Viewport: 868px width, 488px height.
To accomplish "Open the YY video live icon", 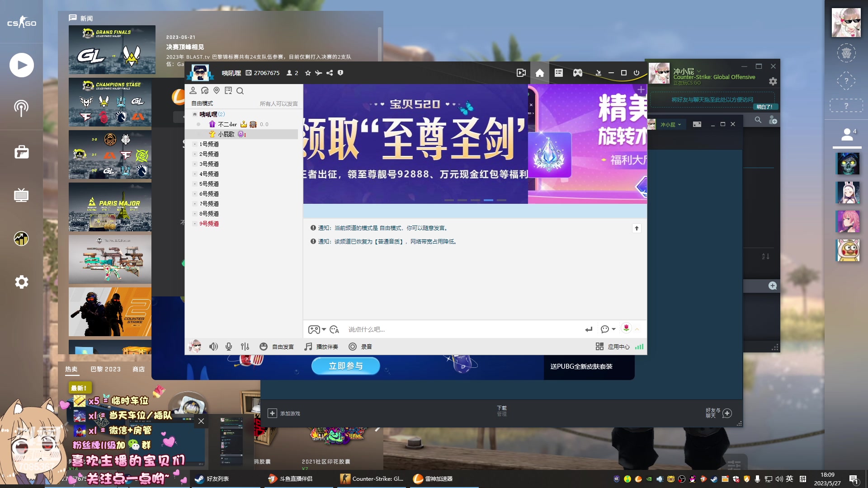I will (x=521, y=73).
